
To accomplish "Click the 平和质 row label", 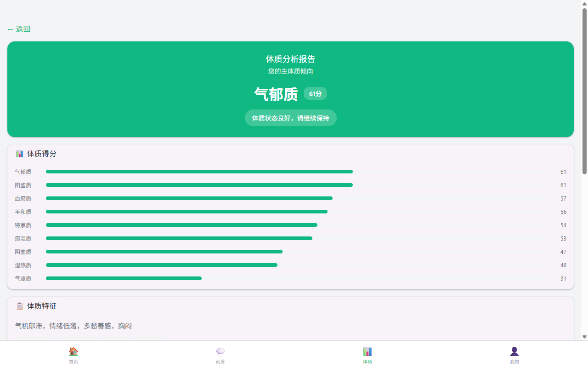I will [x=23, y=212].
